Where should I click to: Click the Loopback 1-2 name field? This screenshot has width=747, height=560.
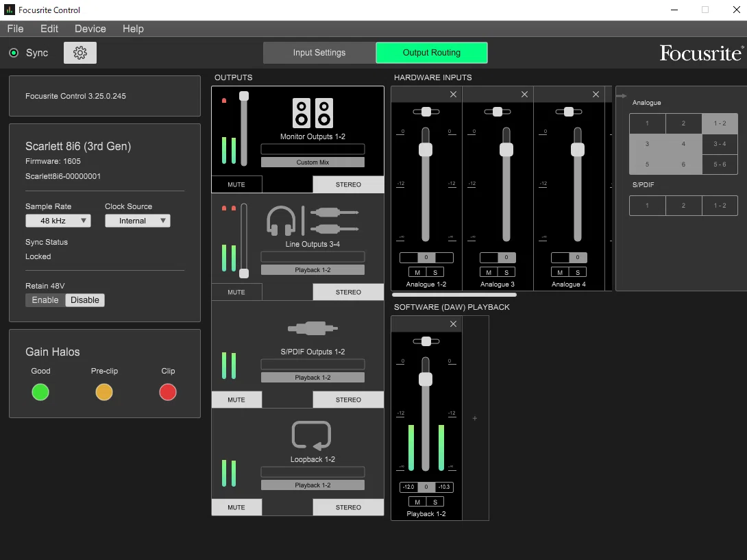pos(313,472)
